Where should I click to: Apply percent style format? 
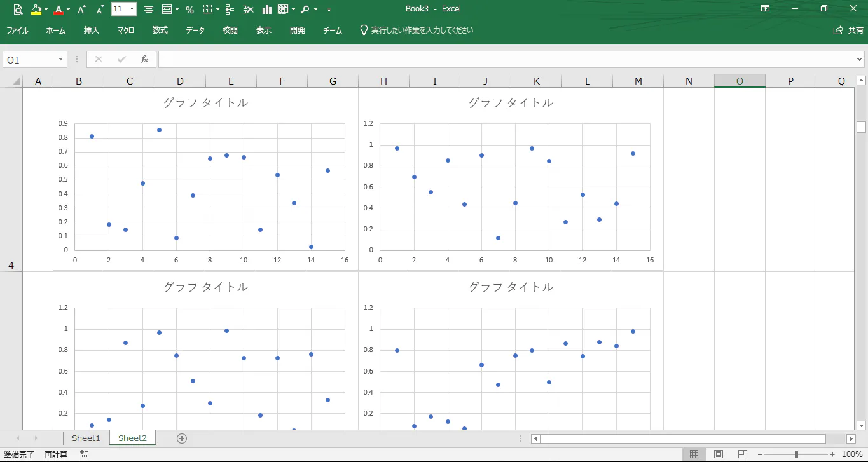tap(189, 9)
